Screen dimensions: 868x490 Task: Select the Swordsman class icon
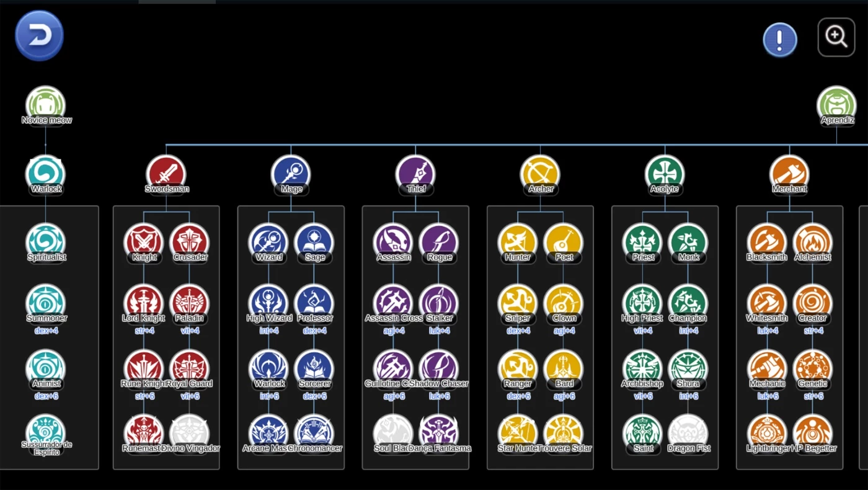[x=166, y=174]
